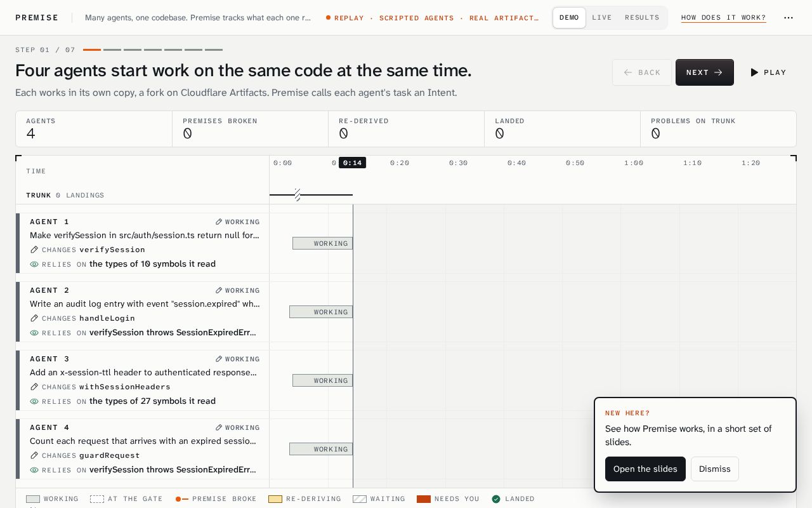Select Agent 4 working bar on timeline
This screenshot has width=812, height=508.
click(x=321, y=449)
